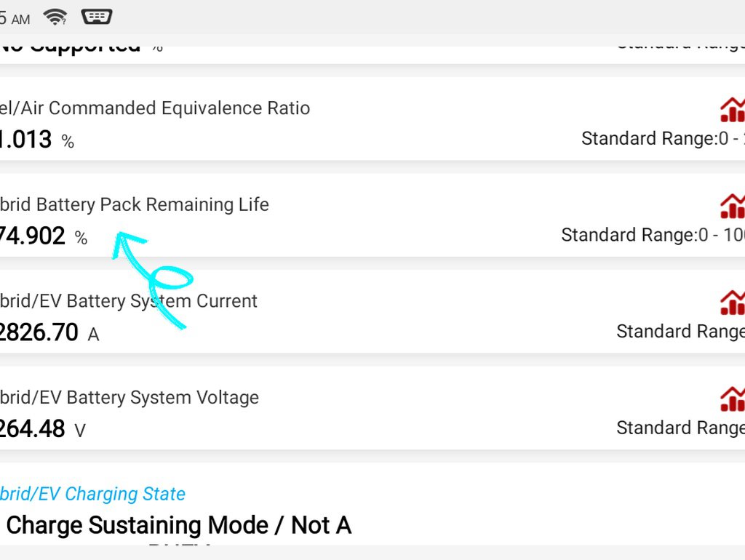Tap Standard Range text for Battery System Voltage
The image size is (745, 560).
pyautogui.click(x=680, y=428)
